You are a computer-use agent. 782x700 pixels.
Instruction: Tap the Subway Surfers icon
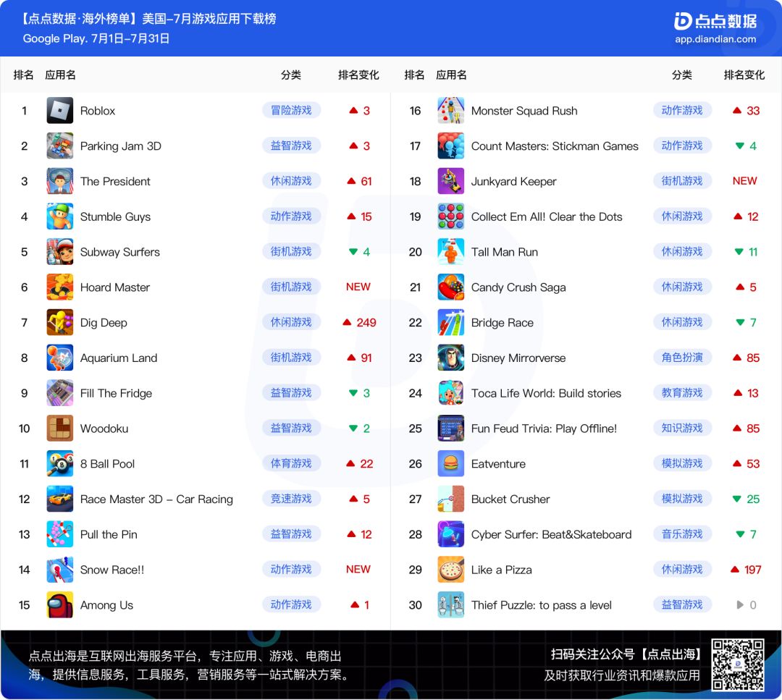60,252
